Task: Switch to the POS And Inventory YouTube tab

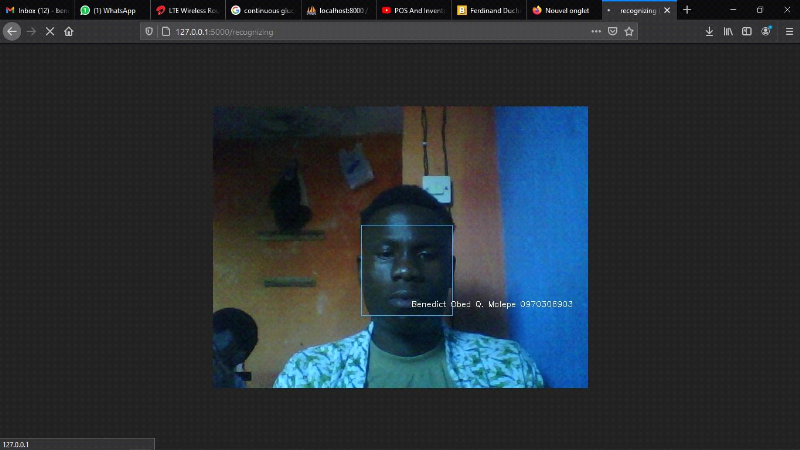Action: [414, 10]
